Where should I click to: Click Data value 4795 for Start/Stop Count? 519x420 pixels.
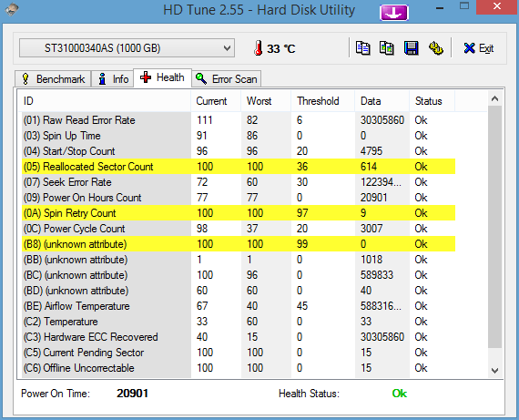click(x=371, y=151)
